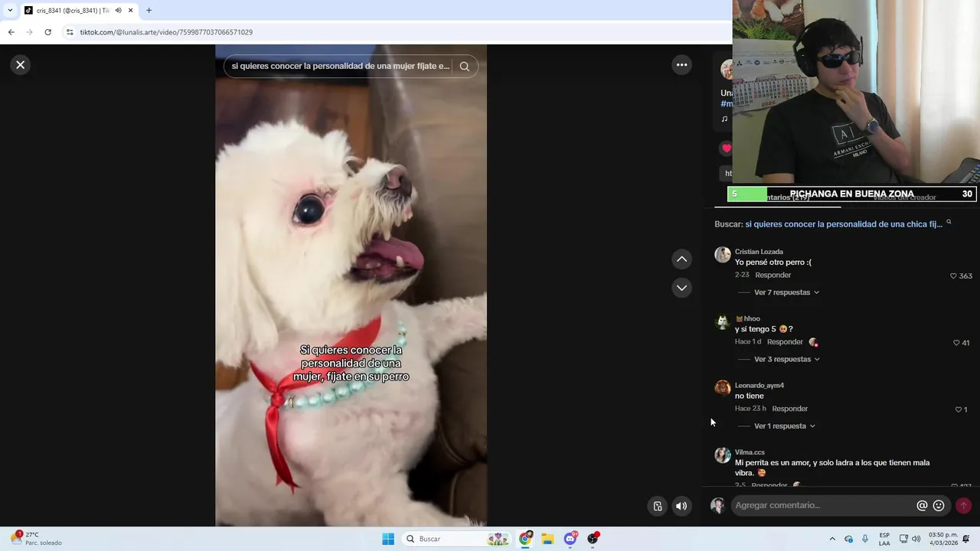The height and width of the screenshot is (551, 980).
Task: Reload the page with refresh icon
Action: 47,32
